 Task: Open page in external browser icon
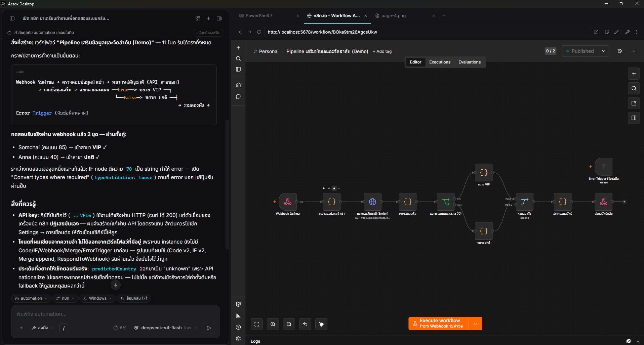point(596,32)
